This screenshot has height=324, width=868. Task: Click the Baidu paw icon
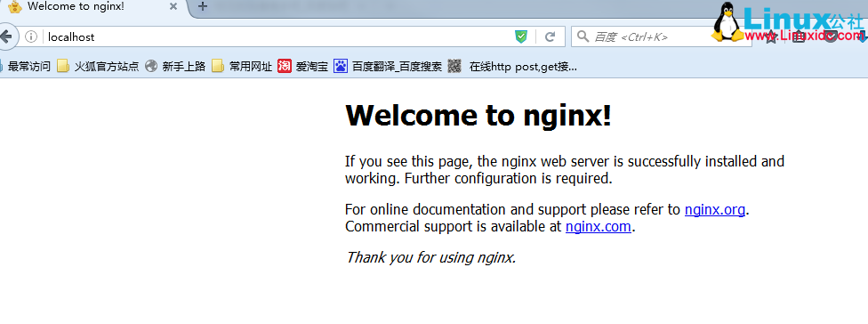[x=341, y=67]
